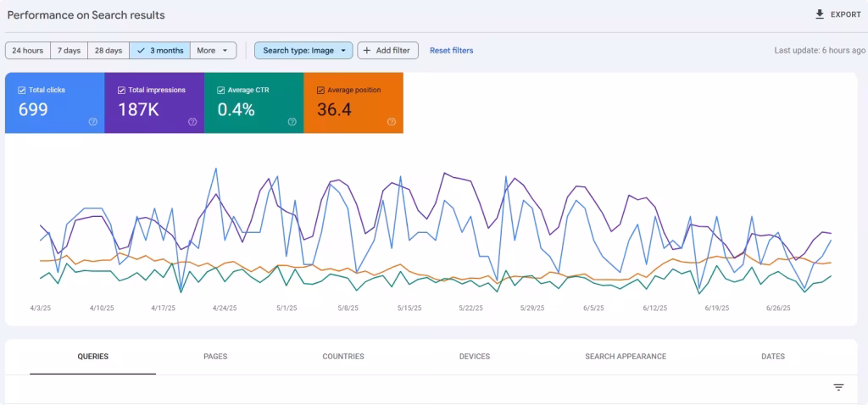Choose the 24 hours date range
This screenshot has height=405, width=868.
click(28, 51)
